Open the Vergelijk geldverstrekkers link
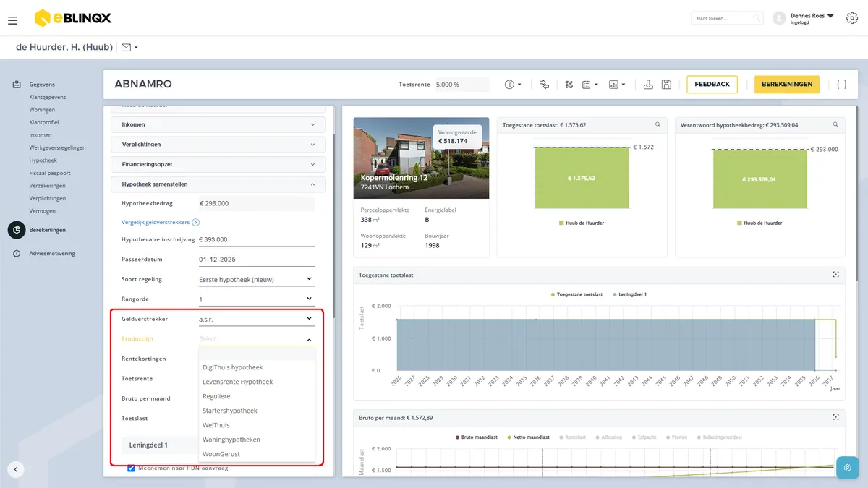This screenshot has height=488, width=868. (156, 223)
